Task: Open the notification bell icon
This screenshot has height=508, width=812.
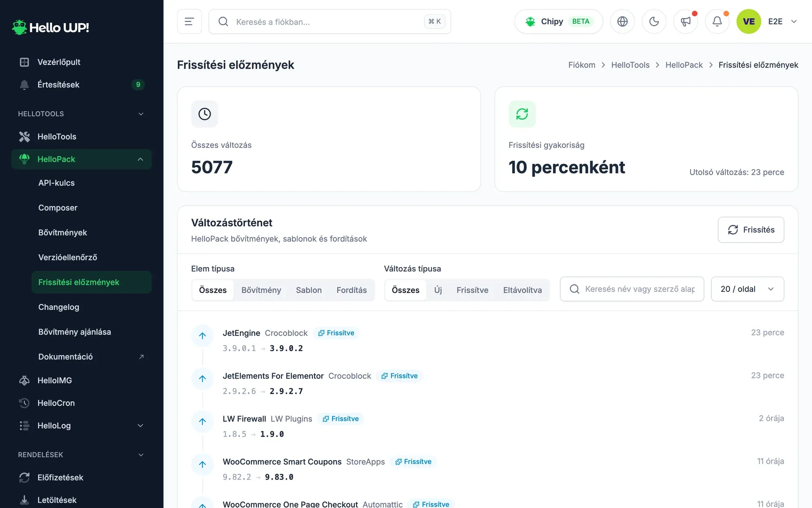Action: [x=717, y=22]
